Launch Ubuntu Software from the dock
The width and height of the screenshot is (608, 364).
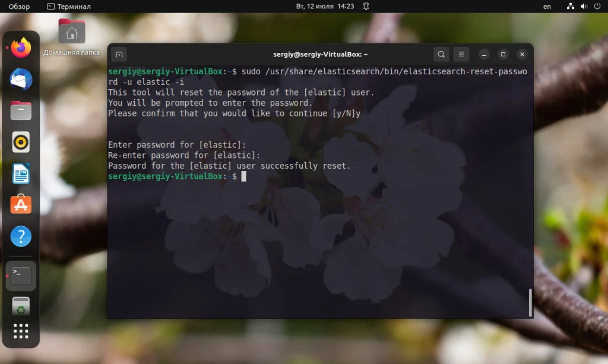[x=21, y=205]
